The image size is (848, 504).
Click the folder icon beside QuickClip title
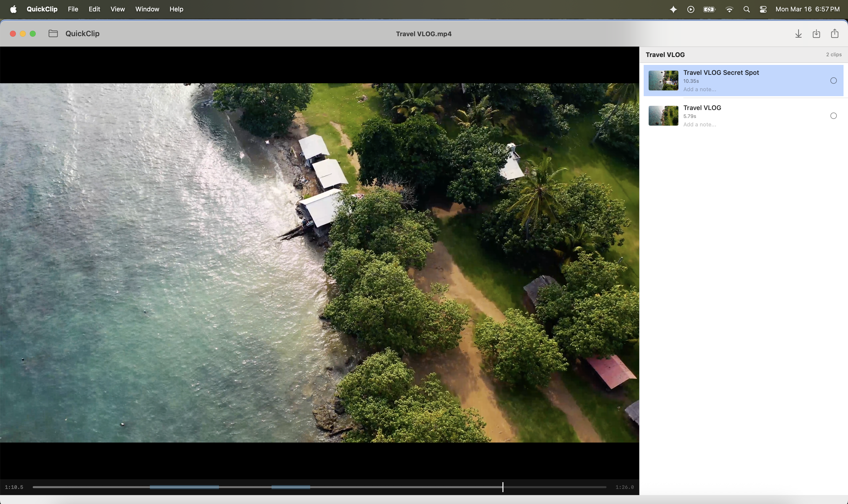(x=53, y=33)
